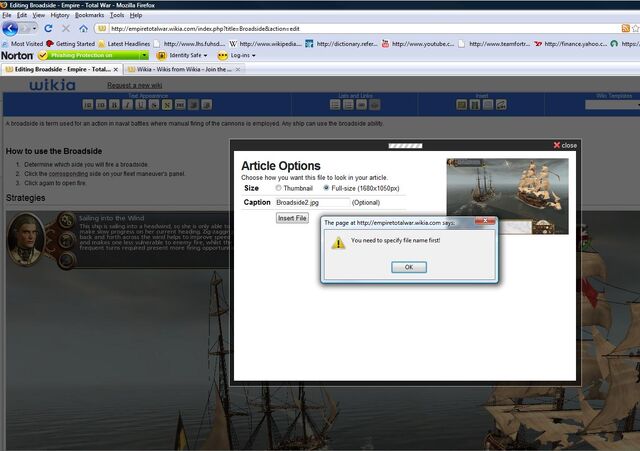Click the RSS feed icon in the address bar
The width and height of the screenshot is (640, 451).
coord(625,28)
